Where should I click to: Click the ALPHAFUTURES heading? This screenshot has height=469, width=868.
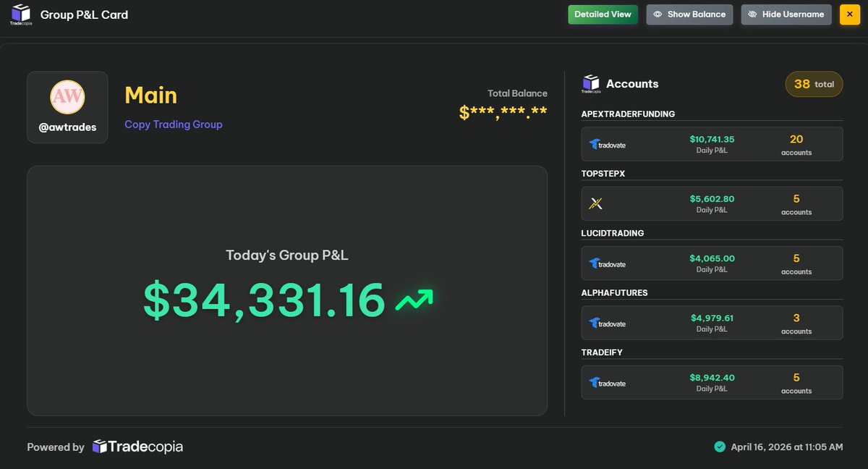(x=615, y=293)
